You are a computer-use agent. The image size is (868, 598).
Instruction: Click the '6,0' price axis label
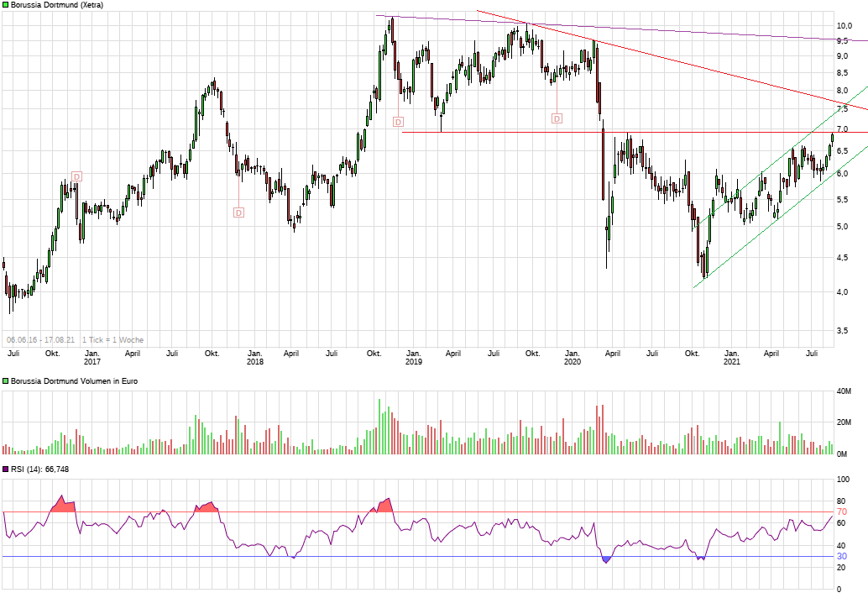click(x=842, y=173)
